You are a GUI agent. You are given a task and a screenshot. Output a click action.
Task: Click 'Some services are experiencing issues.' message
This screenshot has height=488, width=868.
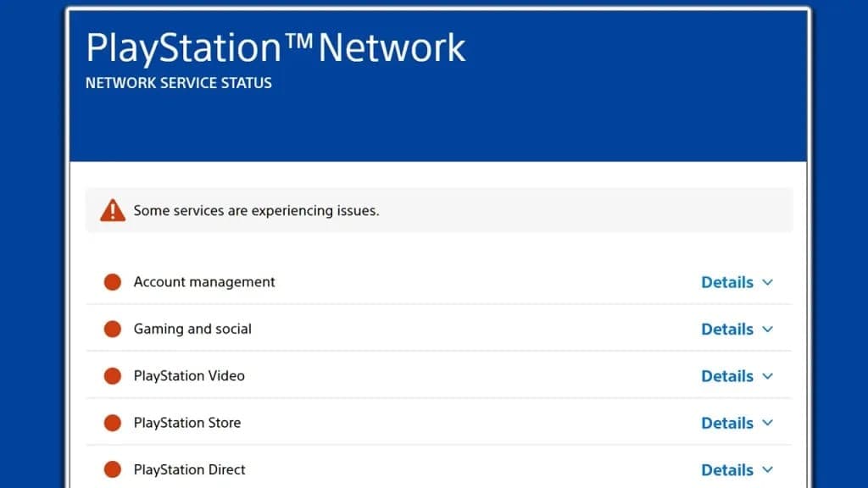[256, 211]
